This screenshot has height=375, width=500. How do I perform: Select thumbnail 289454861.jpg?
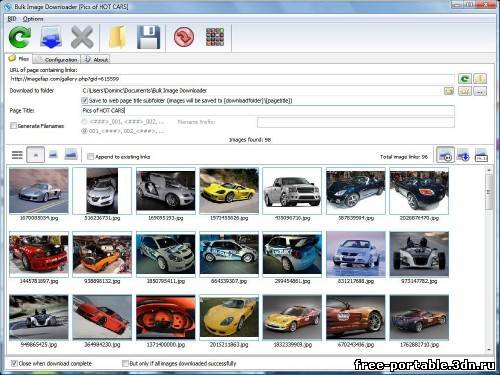tap(292, 254)
